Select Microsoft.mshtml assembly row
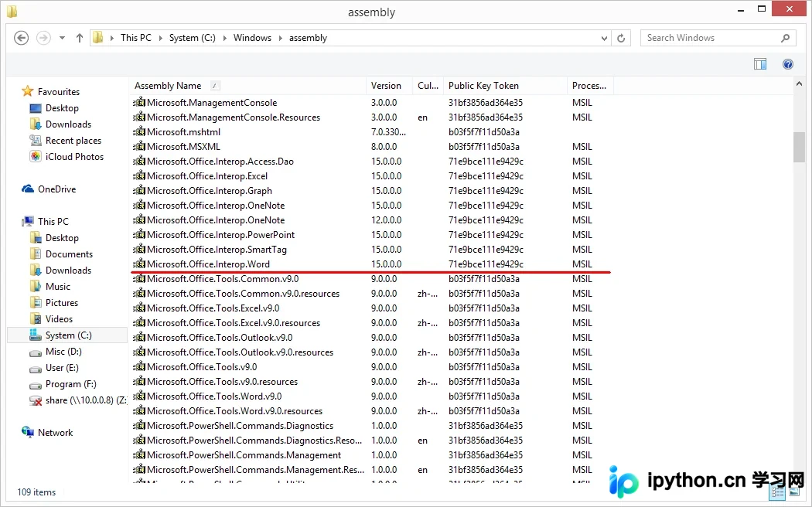 [x=183, y=132]
